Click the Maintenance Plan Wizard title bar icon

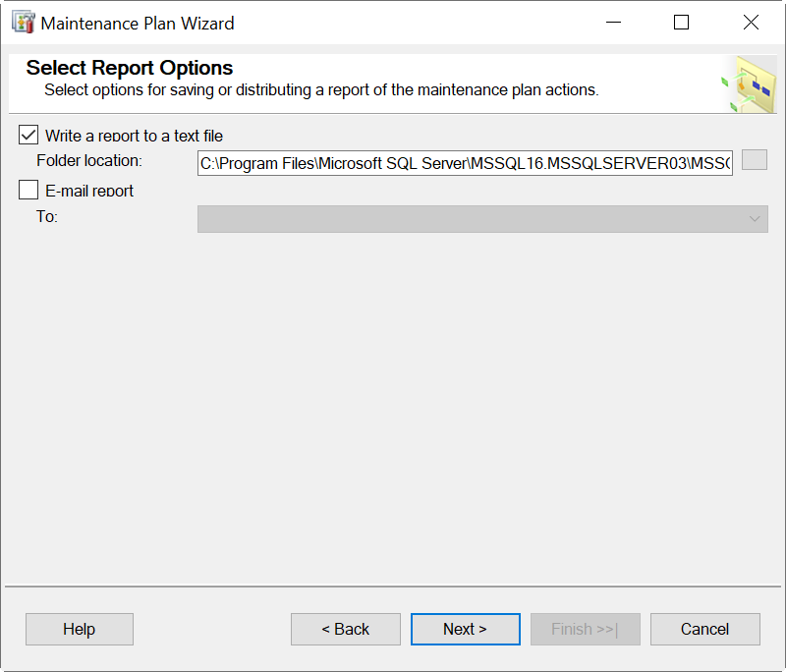22,21
